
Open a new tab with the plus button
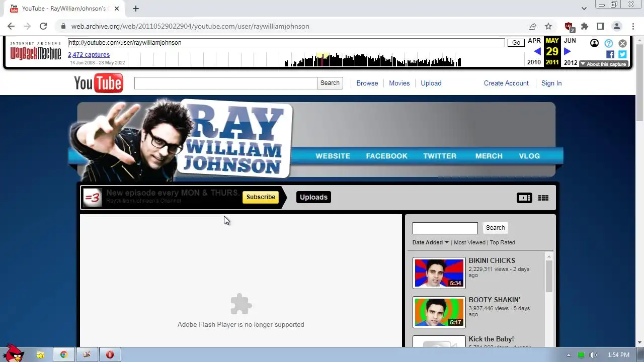[x=136, y=9]
